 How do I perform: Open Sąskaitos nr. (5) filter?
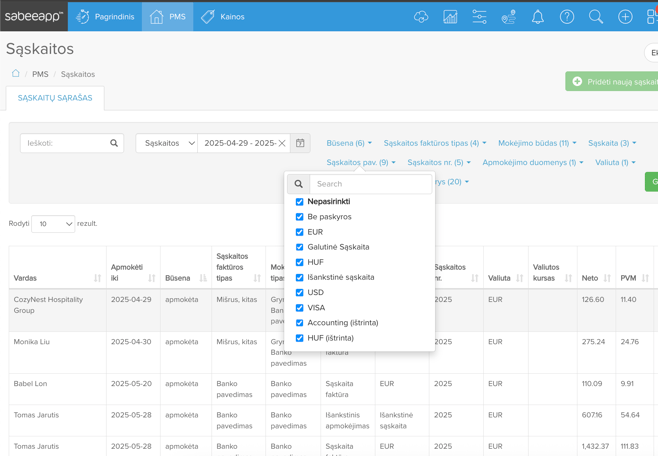click(439, 162)
